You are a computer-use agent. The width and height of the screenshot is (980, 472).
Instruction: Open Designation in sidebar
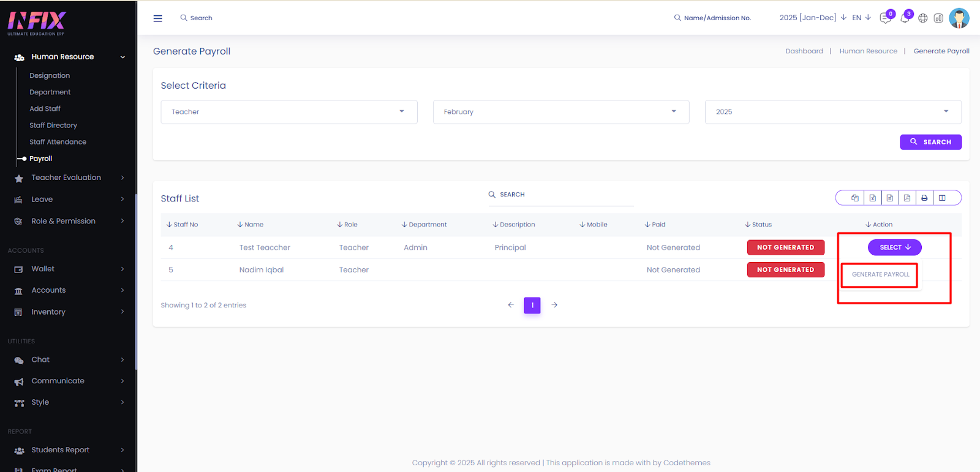pyautogui.click(x=50, y=76)
